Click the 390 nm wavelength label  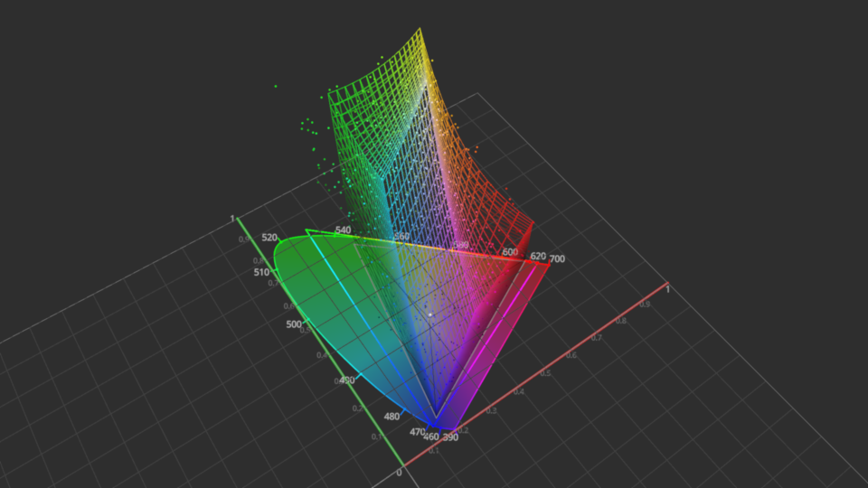pyautogui.click(x=450, y=437)
